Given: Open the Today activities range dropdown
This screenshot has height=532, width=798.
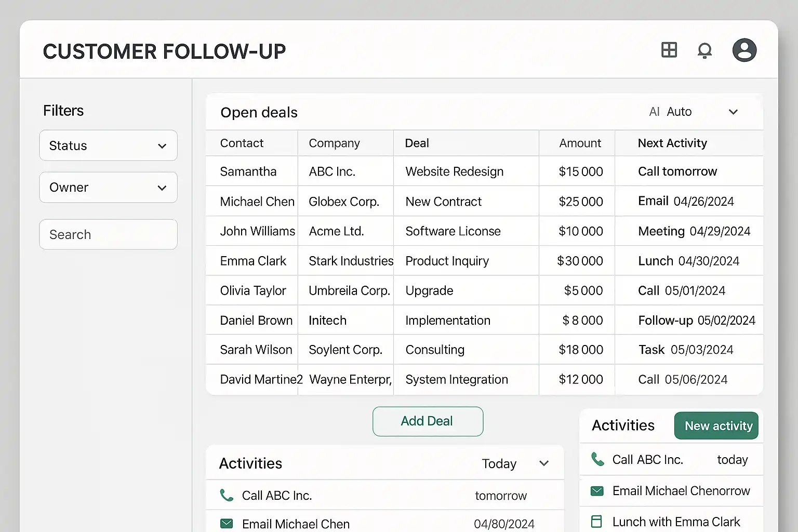Looking at the screenshot, I should 514,463.
